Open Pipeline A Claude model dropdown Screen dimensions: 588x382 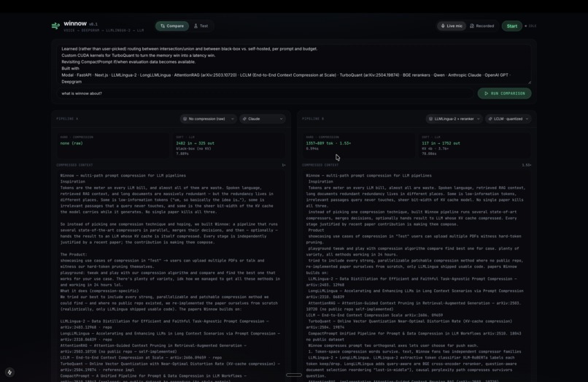[x=263, y=119]
